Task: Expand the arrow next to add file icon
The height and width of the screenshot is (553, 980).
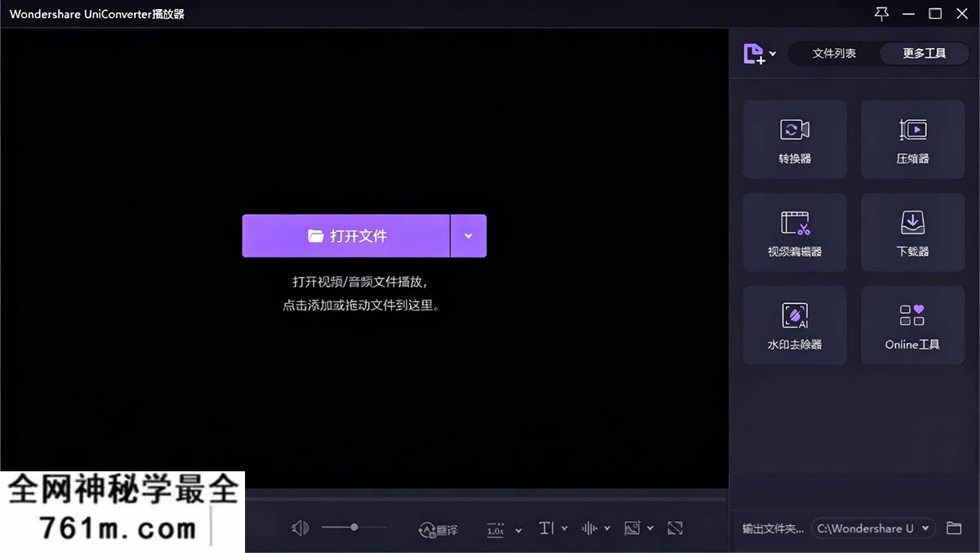Action: [x=773, y=54]
